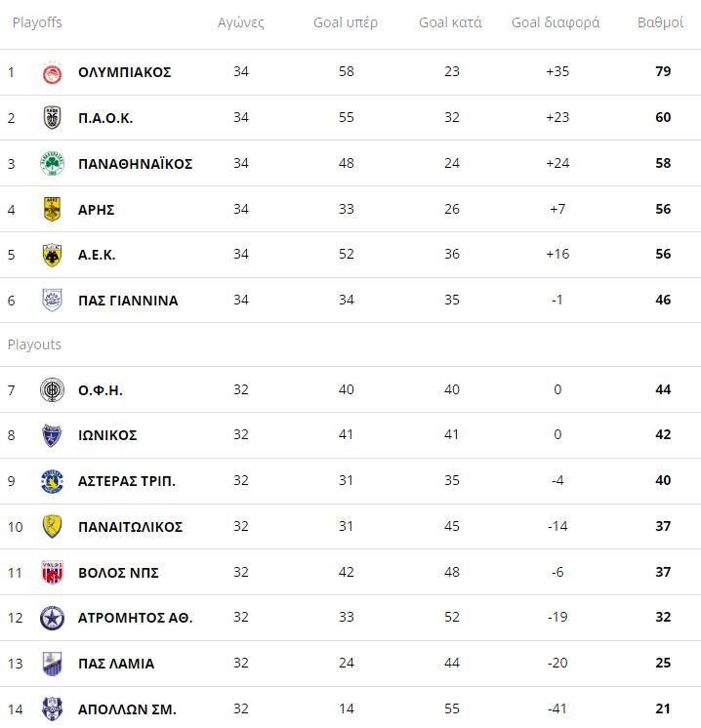Image resolution: width=701 pixels, height=728 pixels.
Task: Click the Volos NPS red crest
Action: tap(53, 572)
